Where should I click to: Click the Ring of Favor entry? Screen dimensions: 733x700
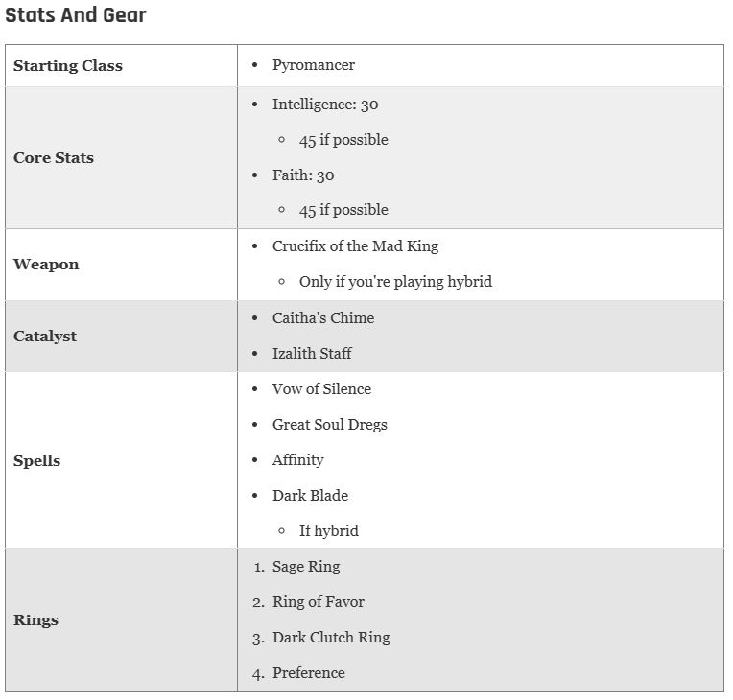pos(318,602)
